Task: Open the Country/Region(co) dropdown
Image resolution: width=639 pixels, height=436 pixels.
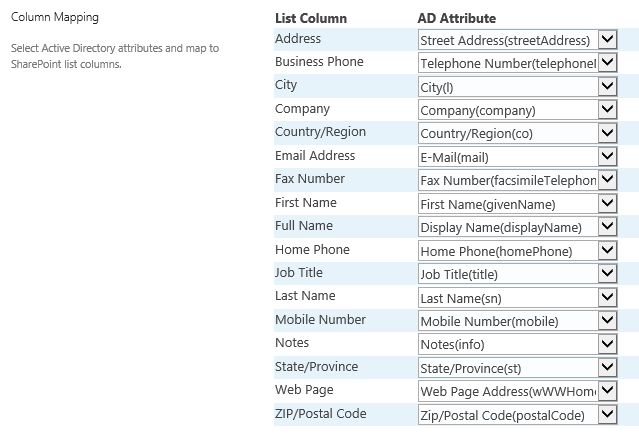Action: click(x=518, y=133)
